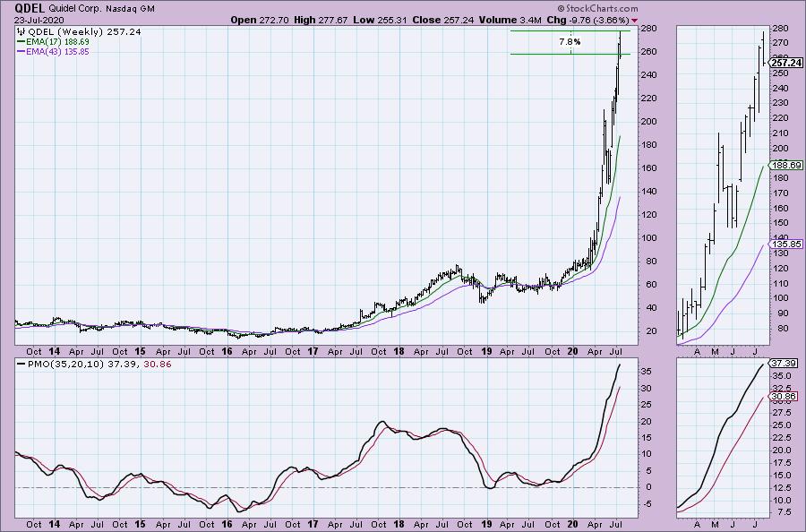Viewport: 806px width, 532px height.
Task: Click the Chg -9.76 (-3.66%) value
Action: point(587,20)
